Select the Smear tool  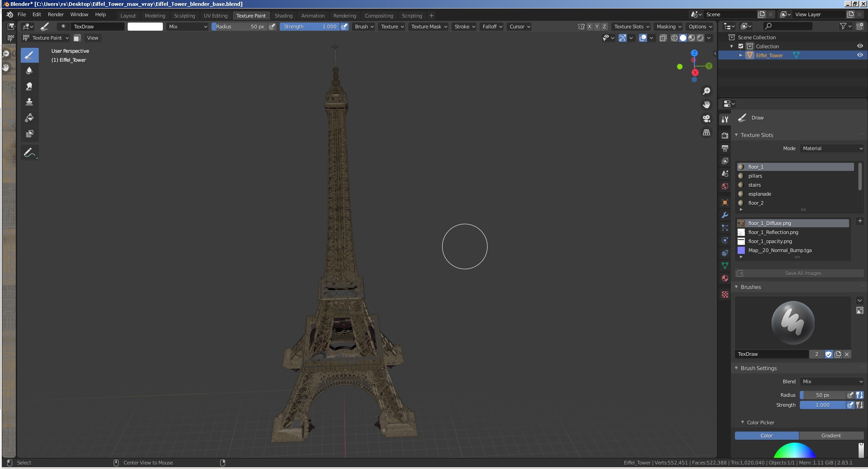tap(29, 86)
